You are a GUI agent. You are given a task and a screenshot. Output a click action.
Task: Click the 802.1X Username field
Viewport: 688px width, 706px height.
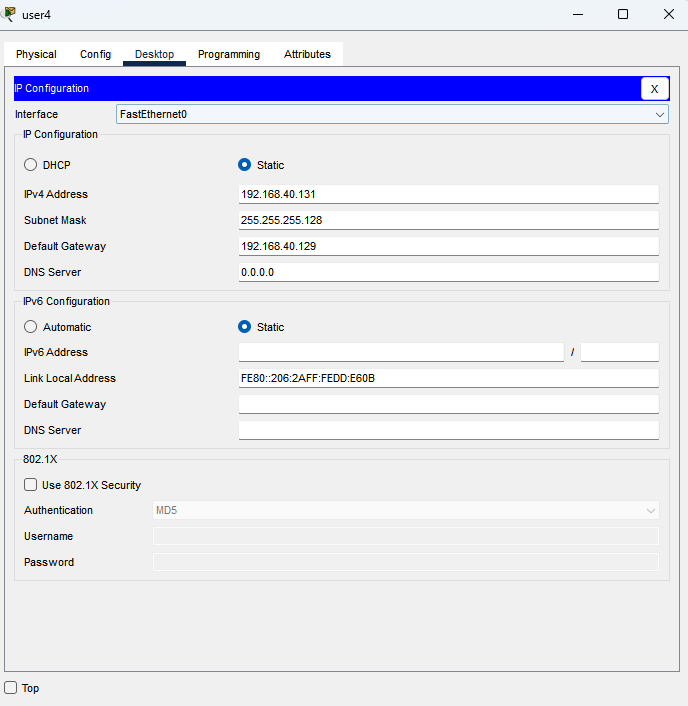[406, 536]
